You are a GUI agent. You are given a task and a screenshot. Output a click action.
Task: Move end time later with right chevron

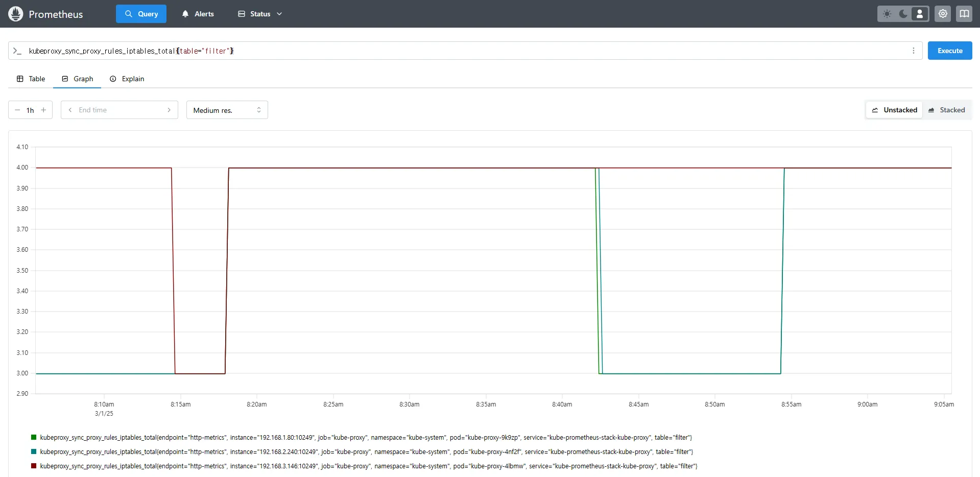(x=169, y=110)
